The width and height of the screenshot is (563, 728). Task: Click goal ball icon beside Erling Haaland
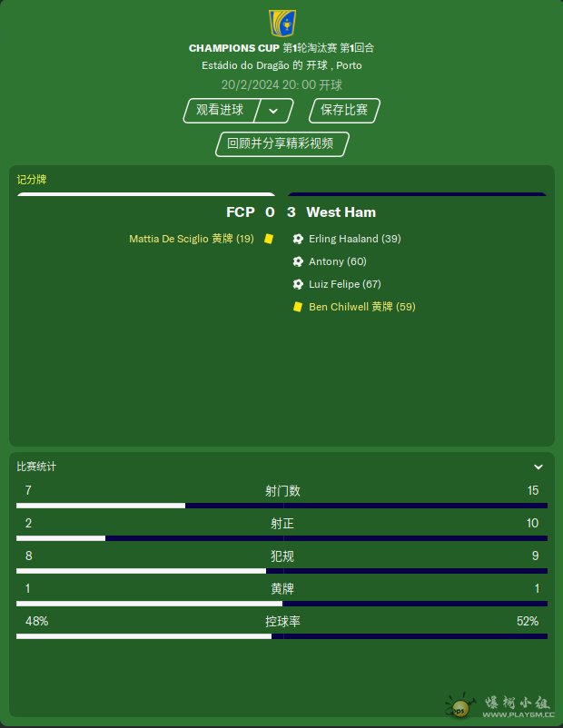point(298,239)
